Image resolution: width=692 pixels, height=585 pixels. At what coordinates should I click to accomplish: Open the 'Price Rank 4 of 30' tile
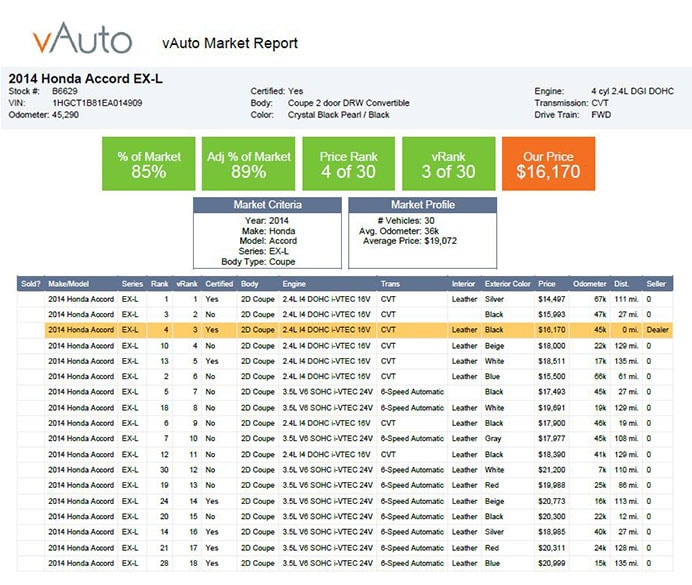click(x=349, y=164)
